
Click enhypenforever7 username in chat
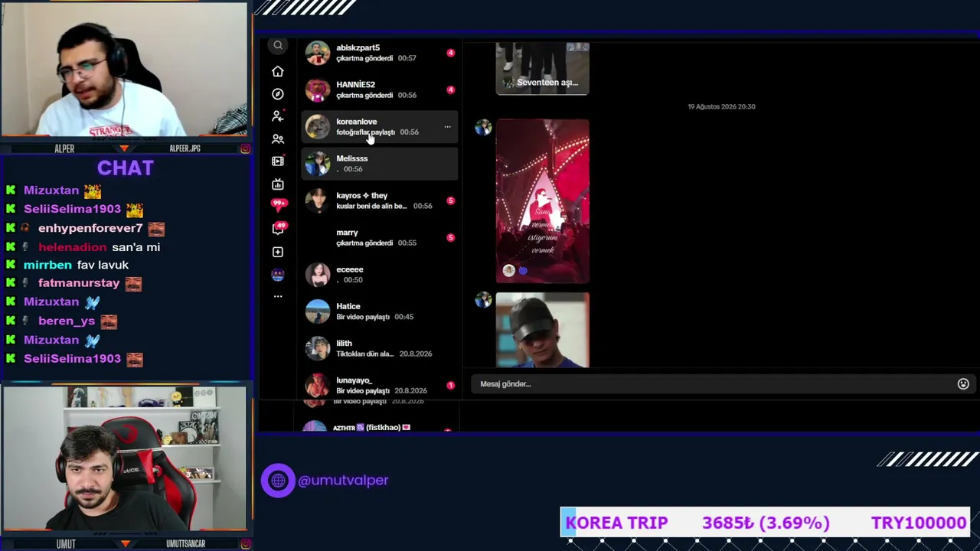point(90,228)
